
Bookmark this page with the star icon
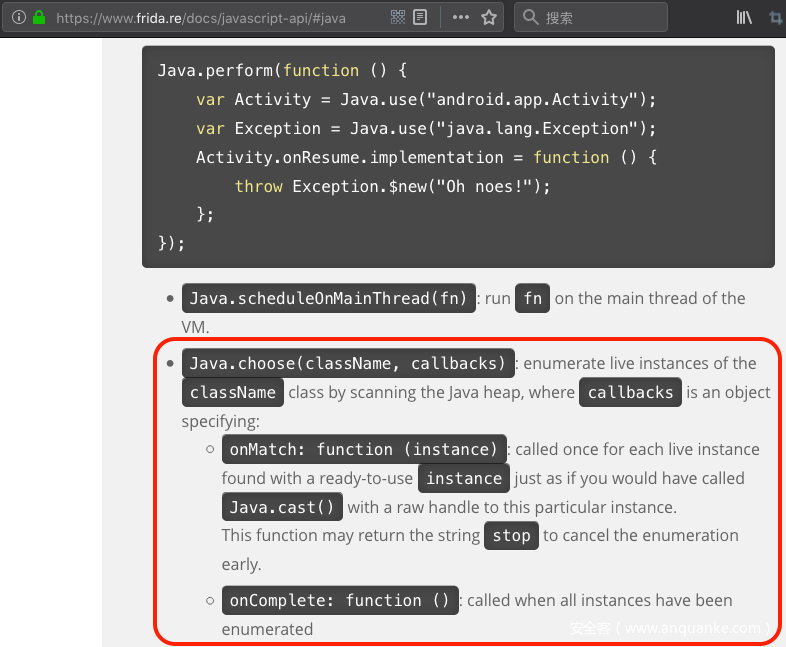[489, 17]
